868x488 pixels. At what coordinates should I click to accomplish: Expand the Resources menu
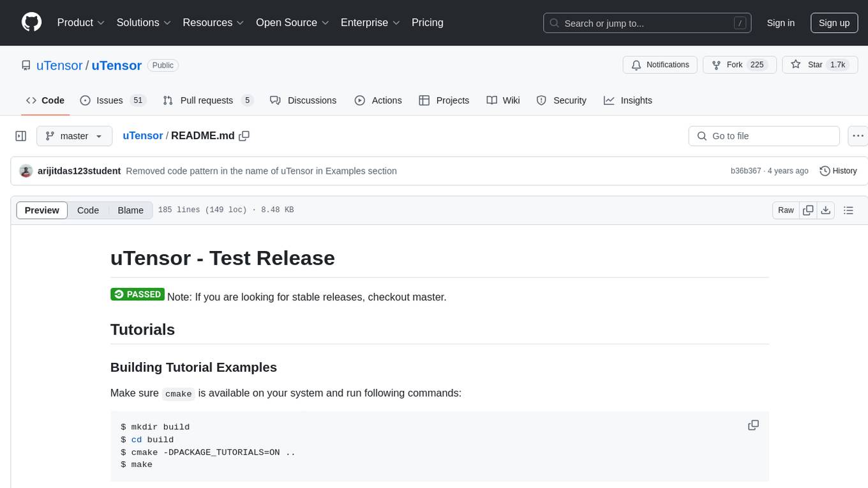point(213,22)
